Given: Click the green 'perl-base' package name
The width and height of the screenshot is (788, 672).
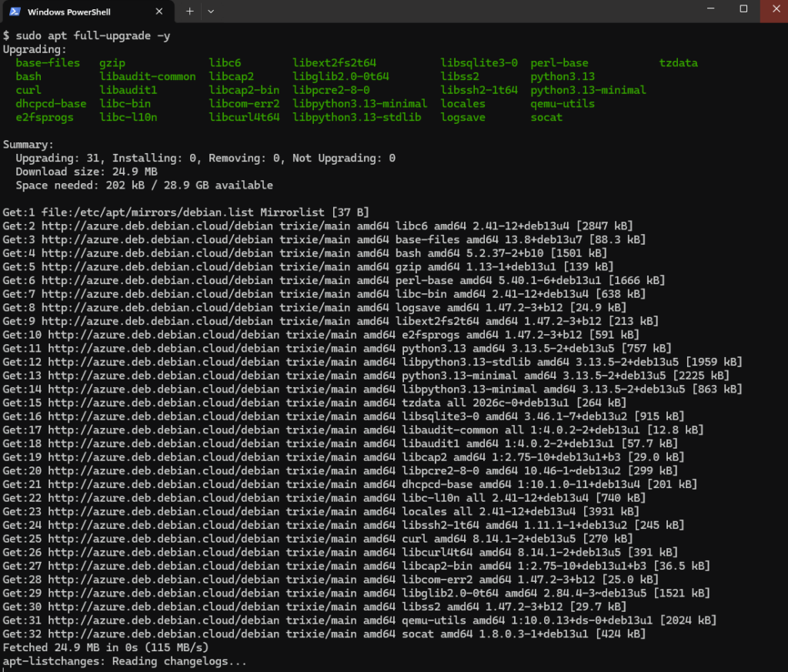Looking at the screenshot, I should point(559,63).
